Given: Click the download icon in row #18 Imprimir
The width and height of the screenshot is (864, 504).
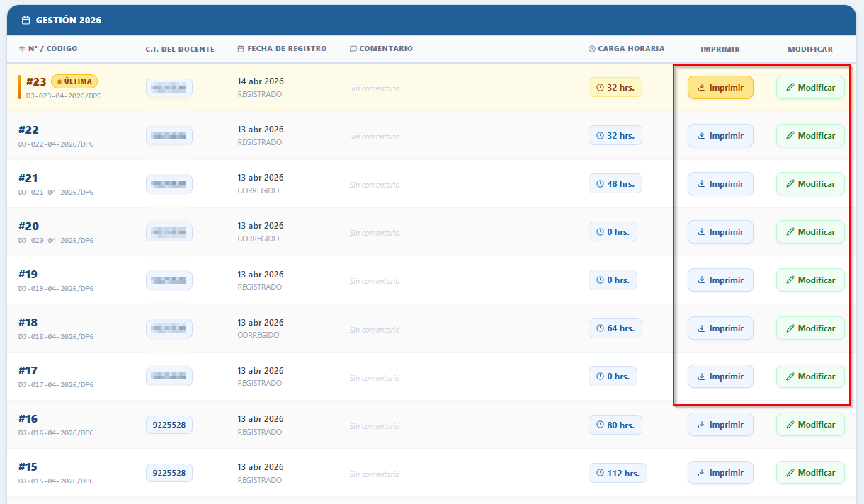Looking at the screenshot, I should pyautogui.click(x=702, y=328).
